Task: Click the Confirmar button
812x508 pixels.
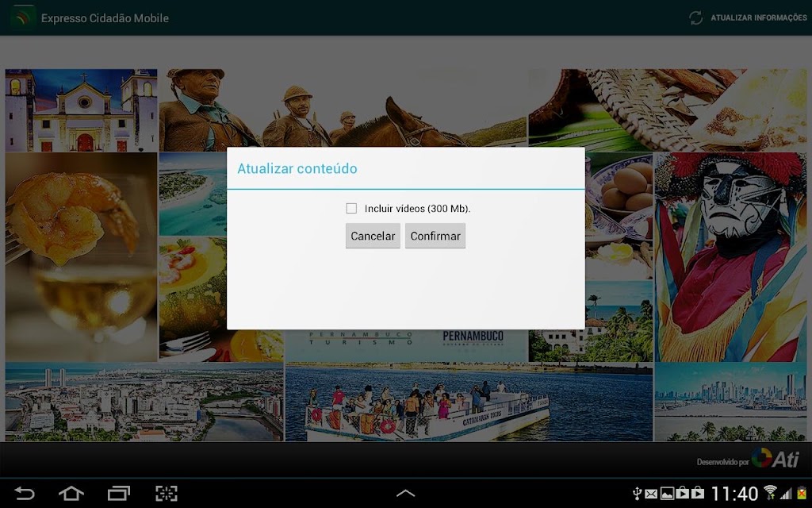Action: tap(435, 236)
